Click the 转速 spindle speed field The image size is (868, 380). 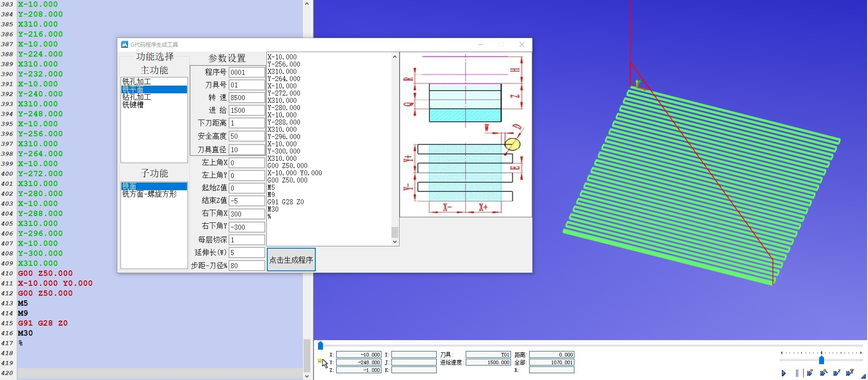(x=246, y=98)
